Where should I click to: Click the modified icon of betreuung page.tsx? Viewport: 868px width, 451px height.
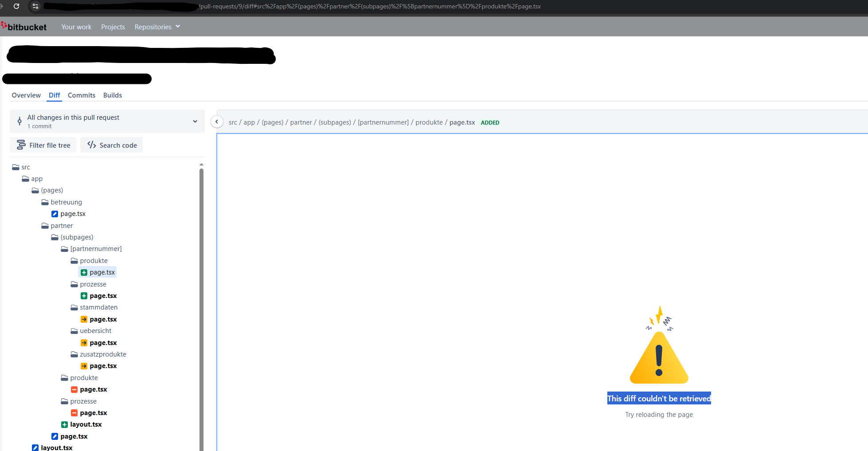(x=55, y=214)
